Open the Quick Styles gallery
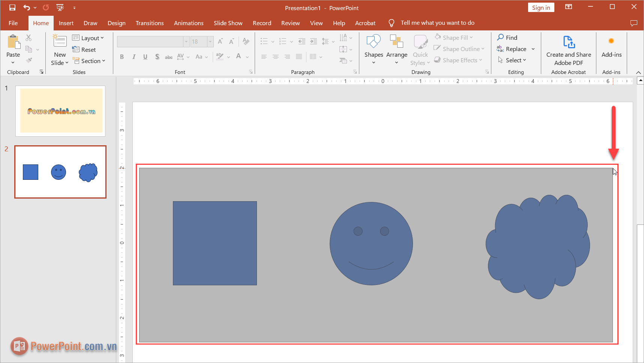 [x=420, y=50]
